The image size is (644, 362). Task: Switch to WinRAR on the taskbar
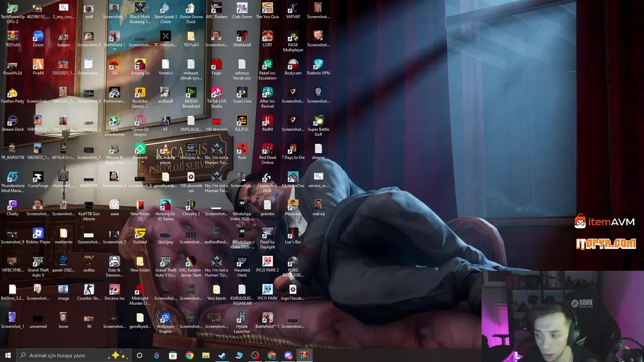304,355
